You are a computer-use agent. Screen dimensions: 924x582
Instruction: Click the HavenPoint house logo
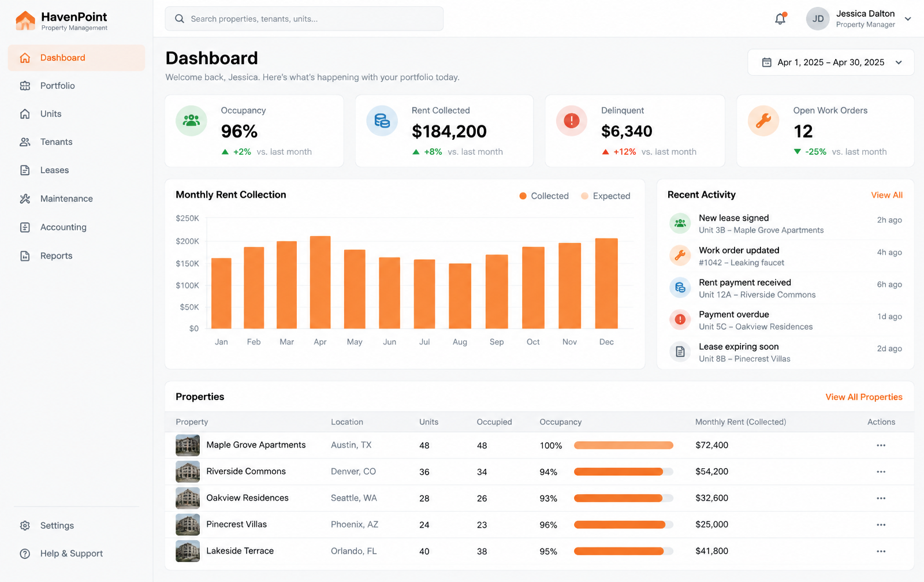point(25,20)
